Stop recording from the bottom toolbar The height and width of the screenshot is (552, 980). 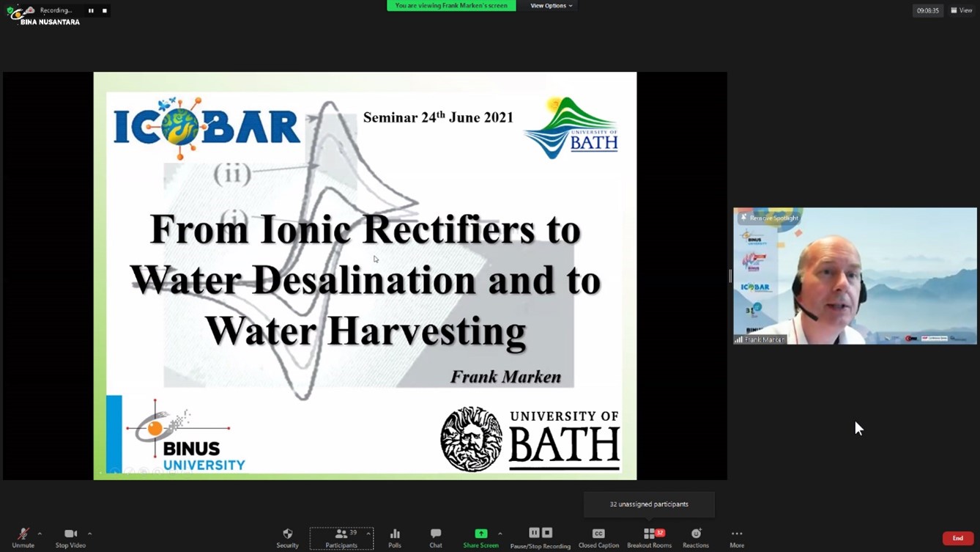[x=547, y=533]
